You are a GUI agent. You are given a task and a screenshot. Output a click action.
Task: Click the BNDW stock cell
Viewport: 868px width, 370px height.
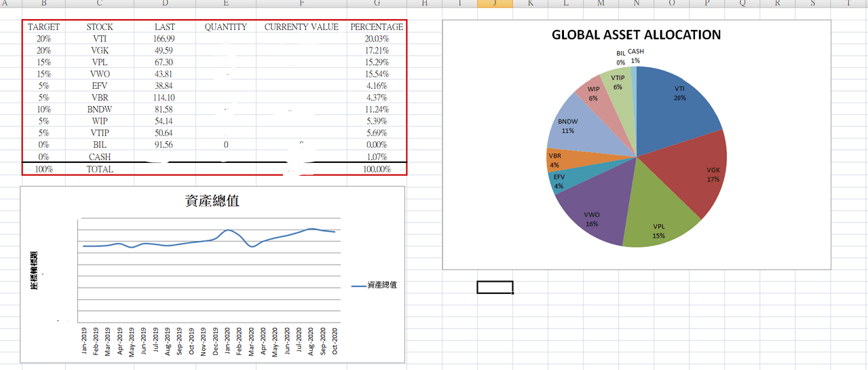[x=100, y=109]
